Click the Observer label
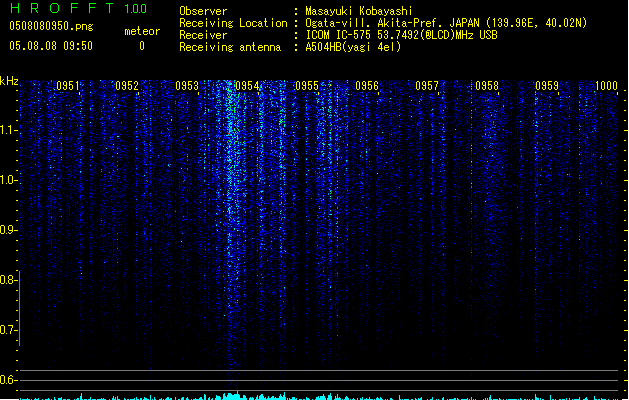The height and width of the screenshot is (400, 629). pyautogui.click(x=203, y=11)
